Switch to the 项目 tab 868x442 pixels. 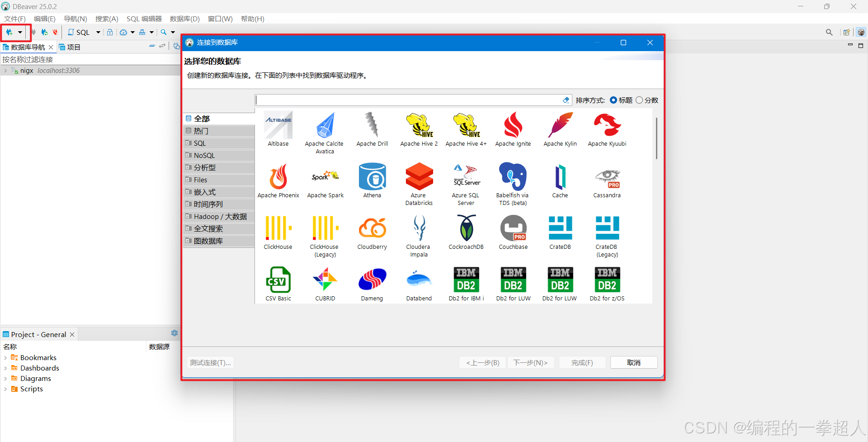70,47
